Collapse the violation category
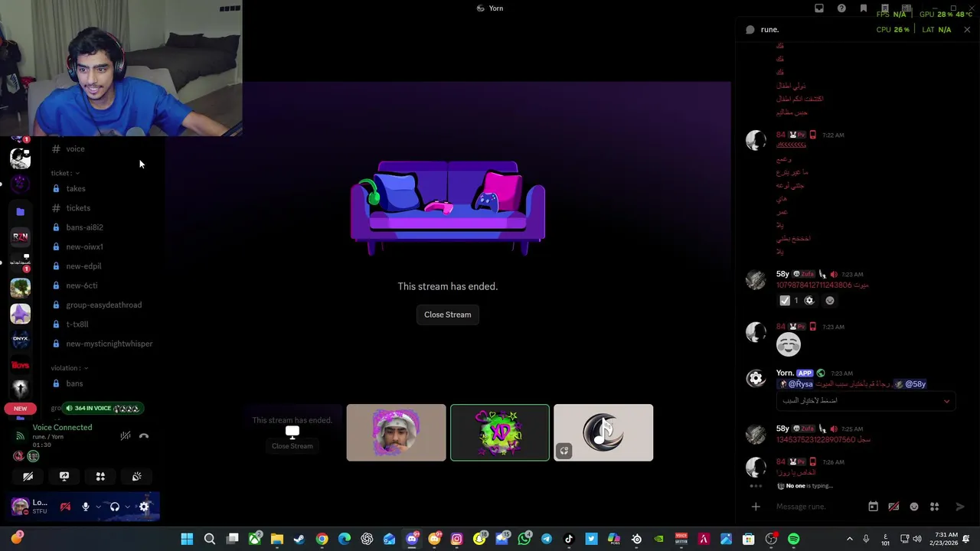This screenshot has height=551, width=980. (69, 368)
